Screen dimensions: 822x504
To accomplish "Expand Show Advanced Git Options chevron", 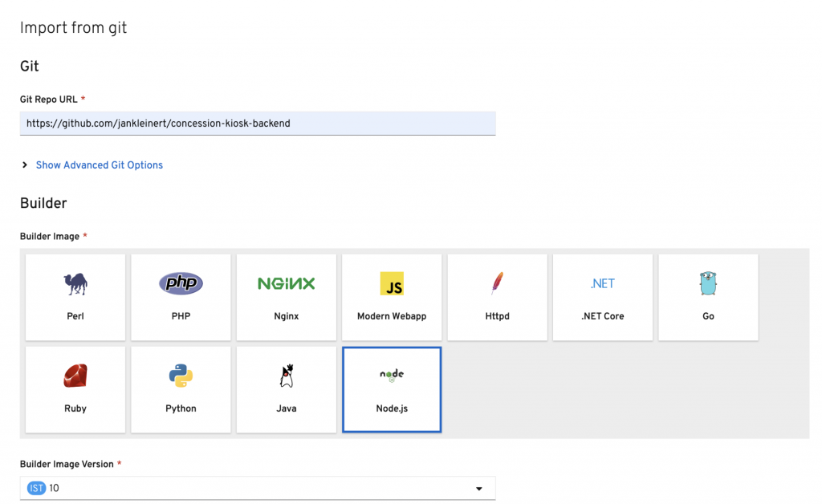I will click(x=25, y=165).
